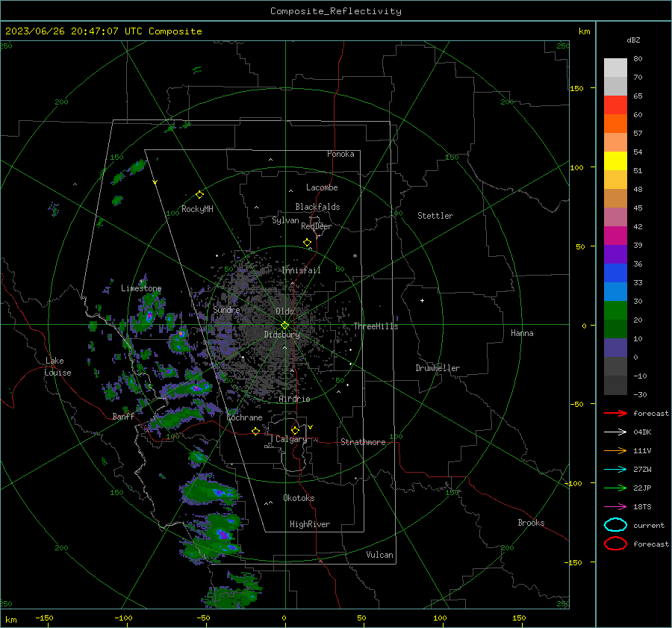The image size is (672, 628).
Task: Choose the cyan 27ZW arrow symbol
Action: tap(615, 470)
